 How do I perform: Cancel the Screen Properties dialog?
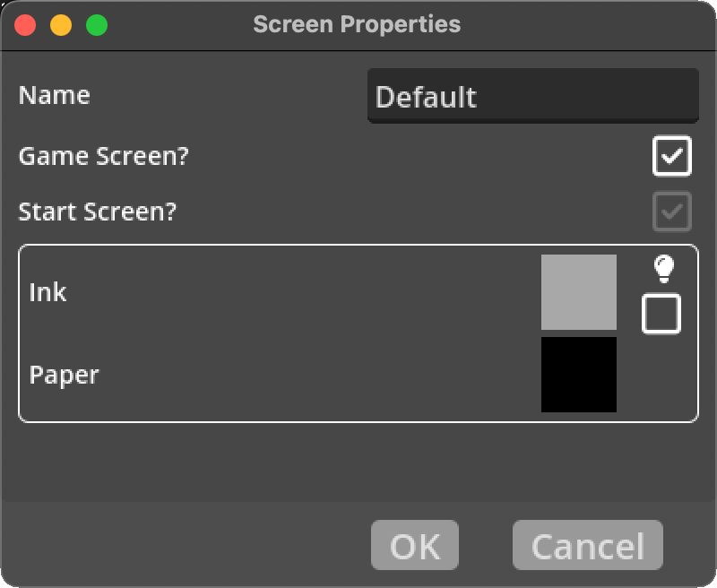point(587,545)
